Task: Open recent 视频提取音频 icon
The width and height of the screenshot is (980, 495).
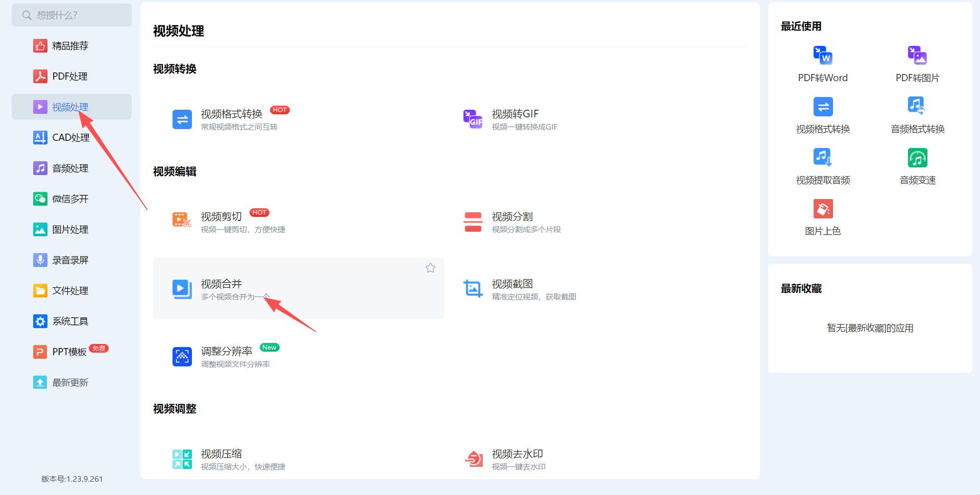Action: [823, 158]
